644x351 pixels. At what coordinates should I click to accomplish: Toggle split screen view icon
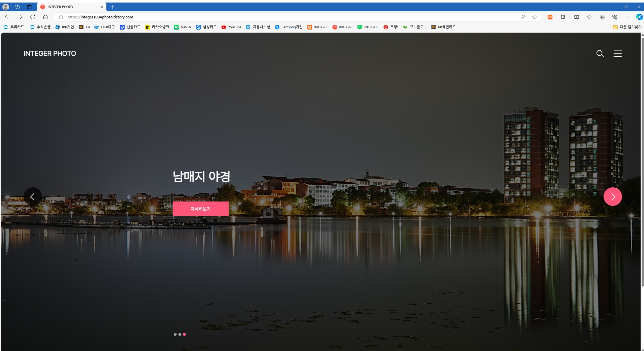click(x=577, y=17)
